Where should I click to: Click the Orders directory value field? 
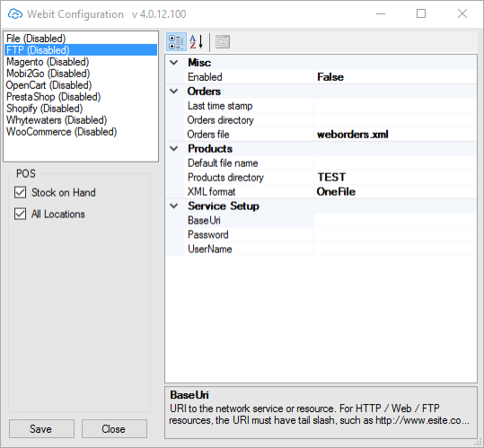point(395,120)
